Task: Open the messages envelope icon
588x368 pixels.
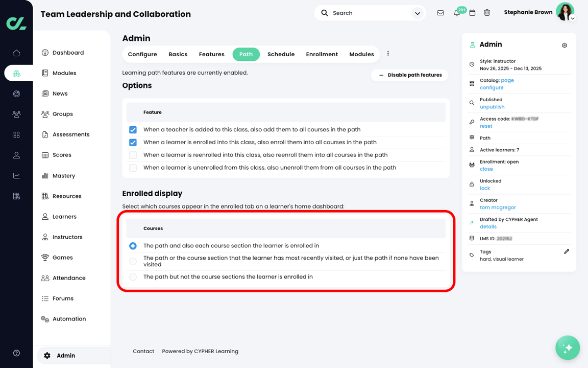Action: coord(440,12)
